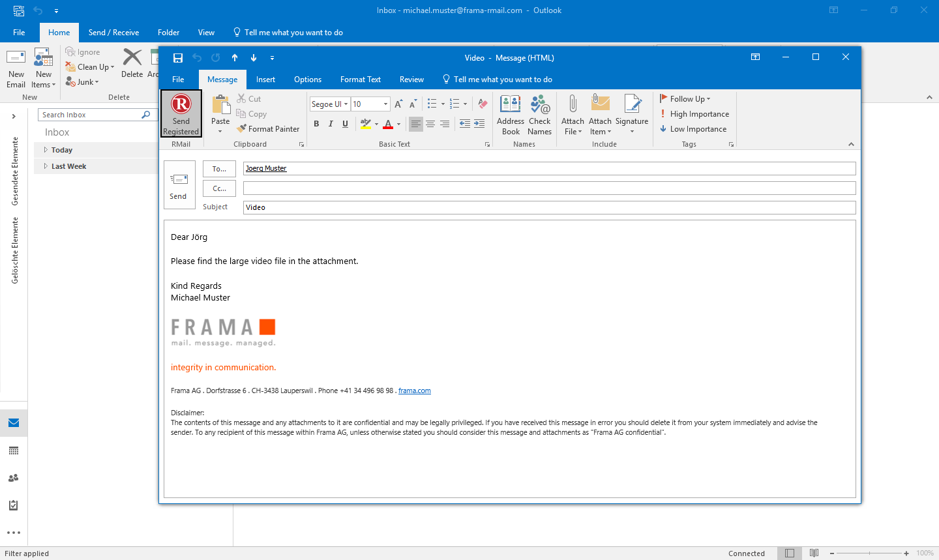
Task: Toggle Bold formatting
Action: (316, 124)
